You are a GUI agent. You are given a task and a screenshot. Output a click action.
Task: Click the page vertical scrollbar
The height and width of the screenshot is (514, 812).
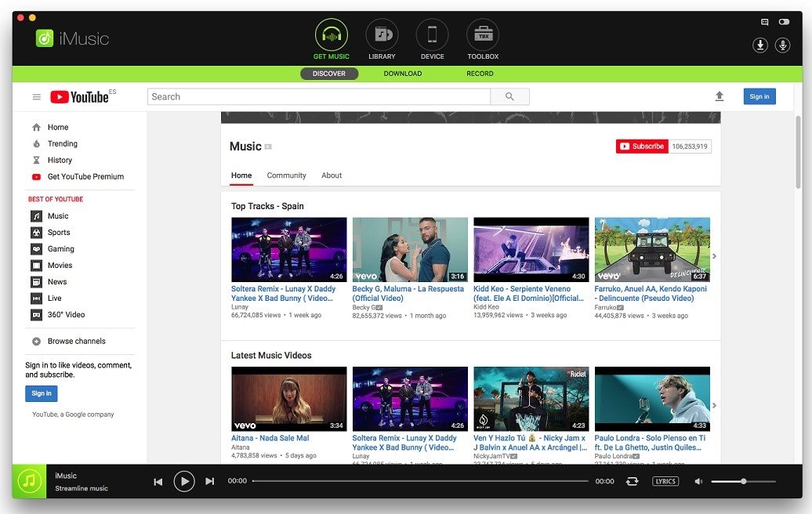(x=798, y=153)
